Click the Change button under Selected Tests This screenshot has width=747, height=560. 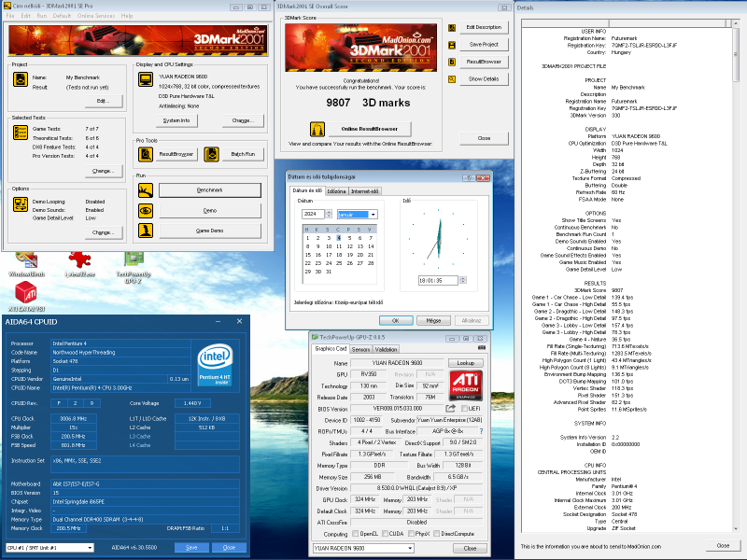coord(104,171)
